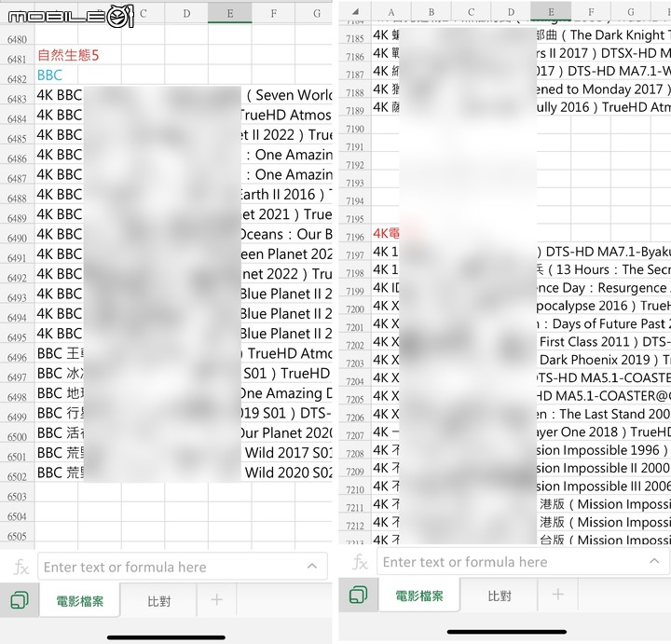671x644 pixels.
Task: Select all cells corner triangle in right sheet
Action: point(355,11)
